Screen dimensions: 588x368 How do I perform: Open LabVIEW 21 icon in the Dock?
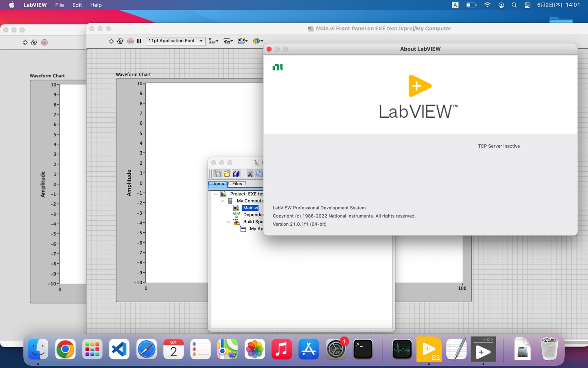tap(429, 349)
